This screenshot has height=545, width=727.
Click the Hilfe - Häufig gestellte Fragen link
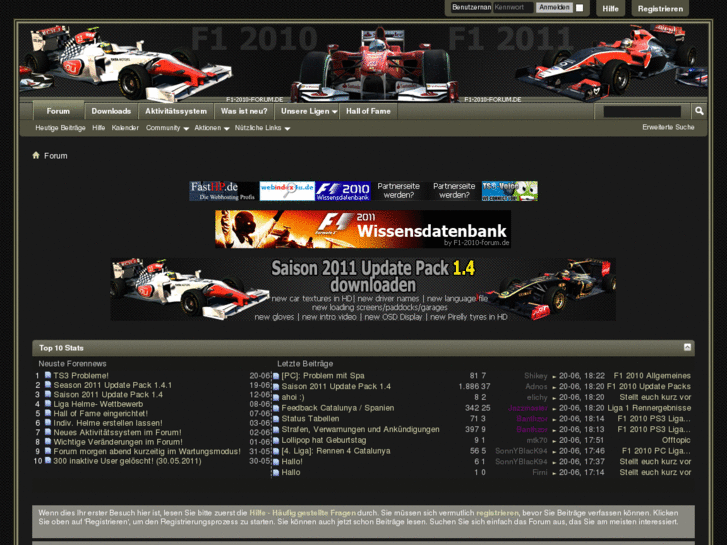click(303, 513)
